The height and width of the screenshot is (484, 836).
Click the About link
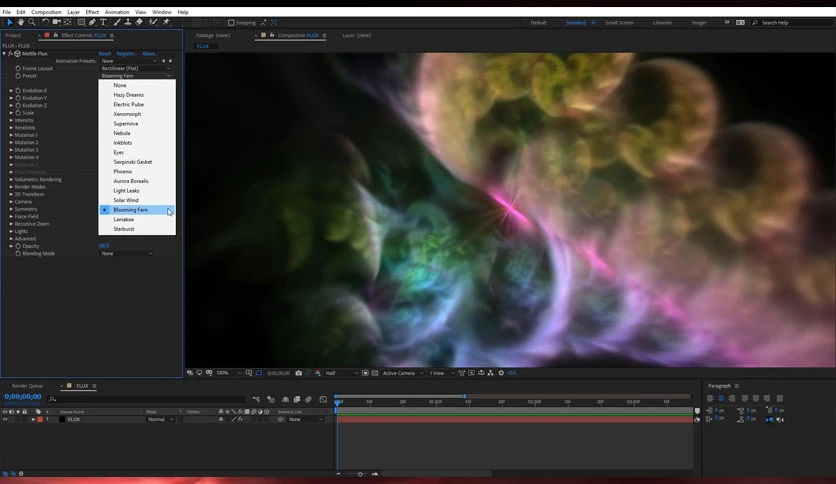[149, 54]
